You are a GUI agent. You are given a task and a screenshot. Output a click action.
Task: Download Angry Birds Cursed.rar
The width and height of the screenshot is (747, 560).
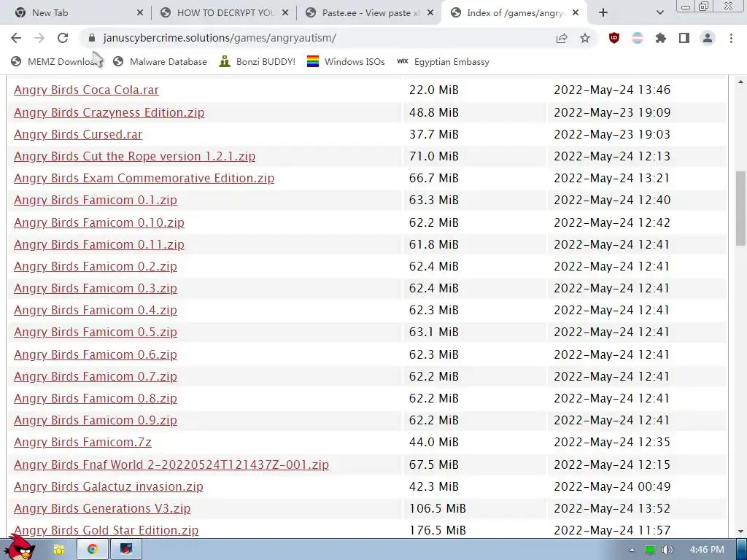point(78,134)
